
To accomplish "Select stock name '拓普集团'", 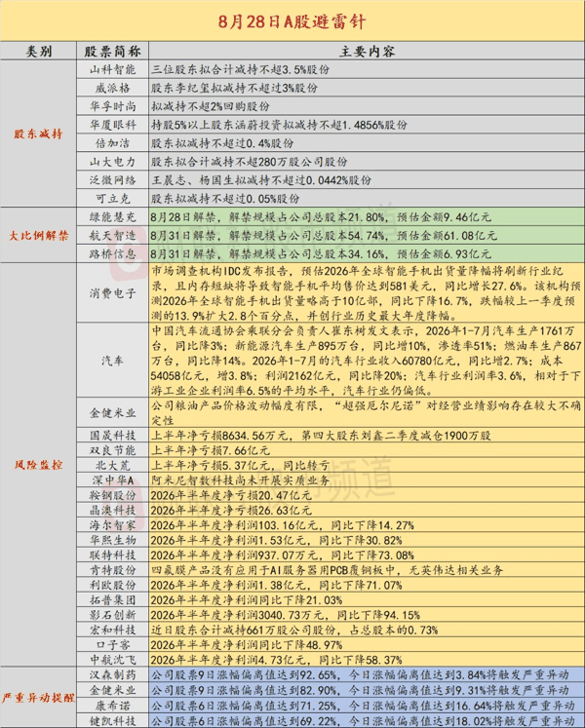I will [112, 600].
